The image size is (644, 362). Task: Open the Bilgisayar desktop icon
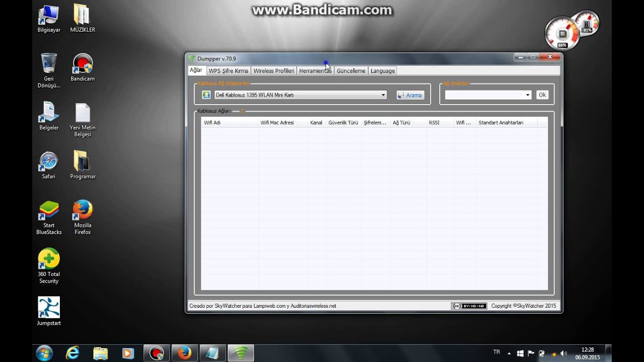click(x=49, y=19)
